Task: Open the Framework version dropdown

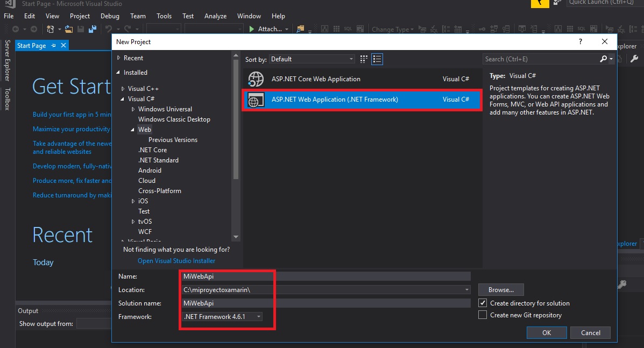Action: (x=258, y=317)
